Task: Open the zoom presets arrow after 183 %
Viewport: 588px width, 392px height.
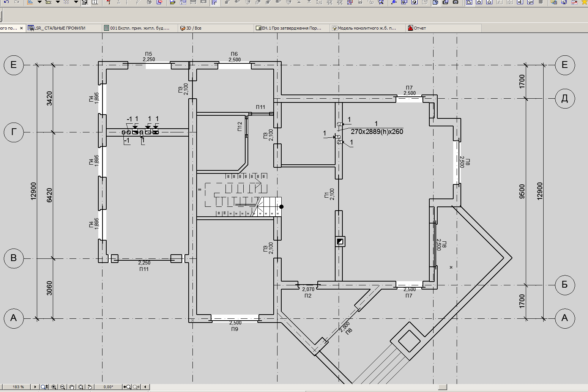Action: (35, 387)
